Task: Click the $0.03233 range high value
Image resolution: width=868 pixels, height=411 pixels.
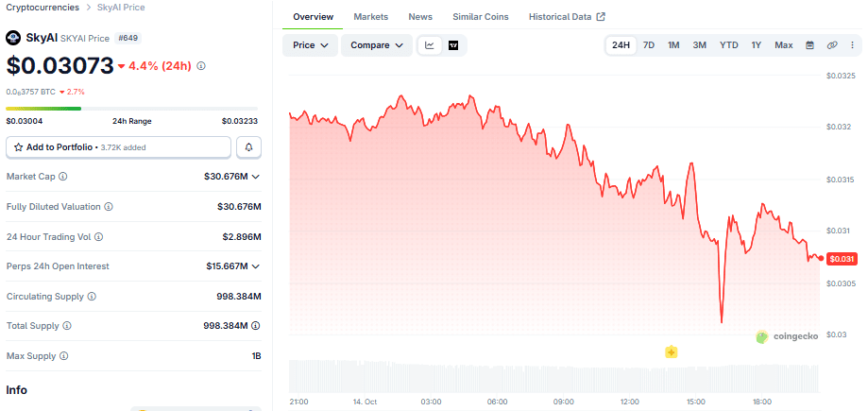Action: click(x=240, y=121)
